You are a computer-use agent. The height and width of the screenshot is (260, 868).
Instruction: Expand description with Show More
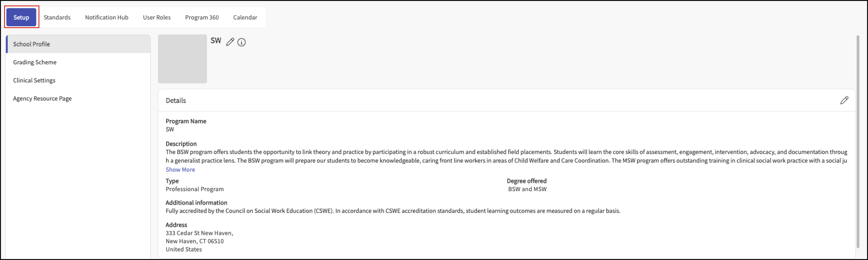(180, 170)
